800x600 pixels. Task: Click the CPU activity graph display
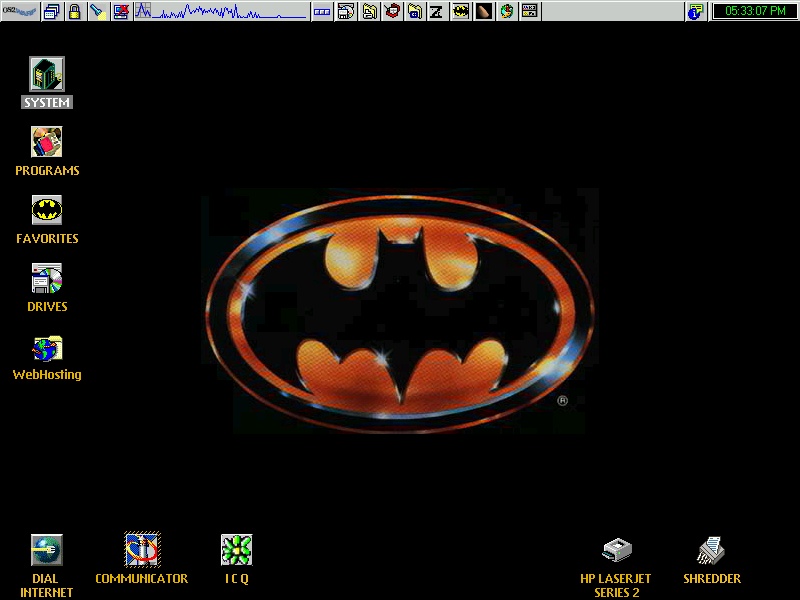[231, 11]
